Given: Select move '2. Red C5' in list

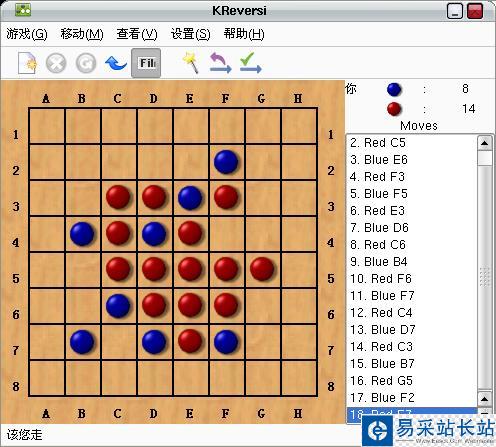Looking at the screenshot, I should tap(412, 143).
